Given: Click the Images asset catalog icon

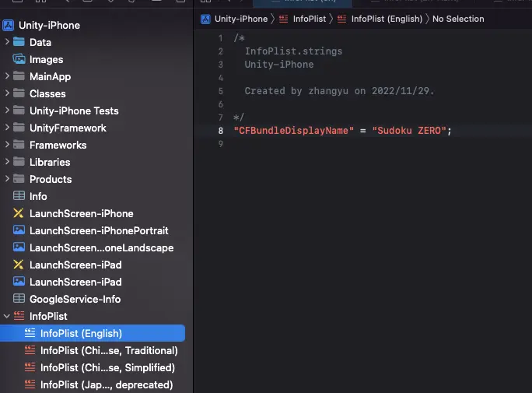Looking at the screenshot, I should [x=19, y=59].
